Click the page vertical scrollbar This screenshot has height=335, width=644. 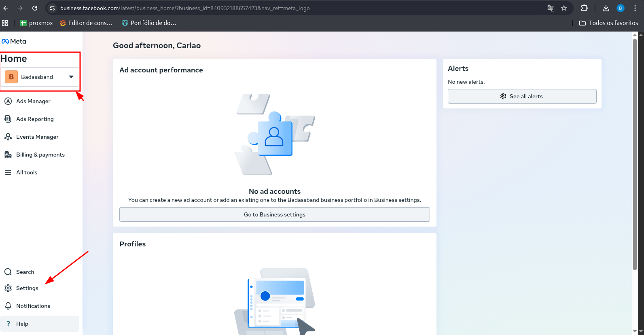point(635,154)
